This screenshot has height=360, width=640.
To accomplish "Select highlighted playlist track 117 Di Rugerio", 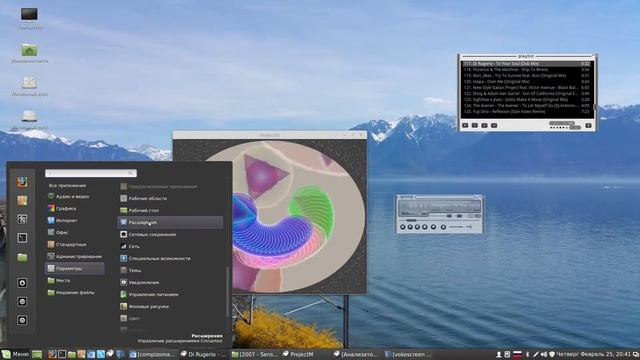I will point(526,64).
